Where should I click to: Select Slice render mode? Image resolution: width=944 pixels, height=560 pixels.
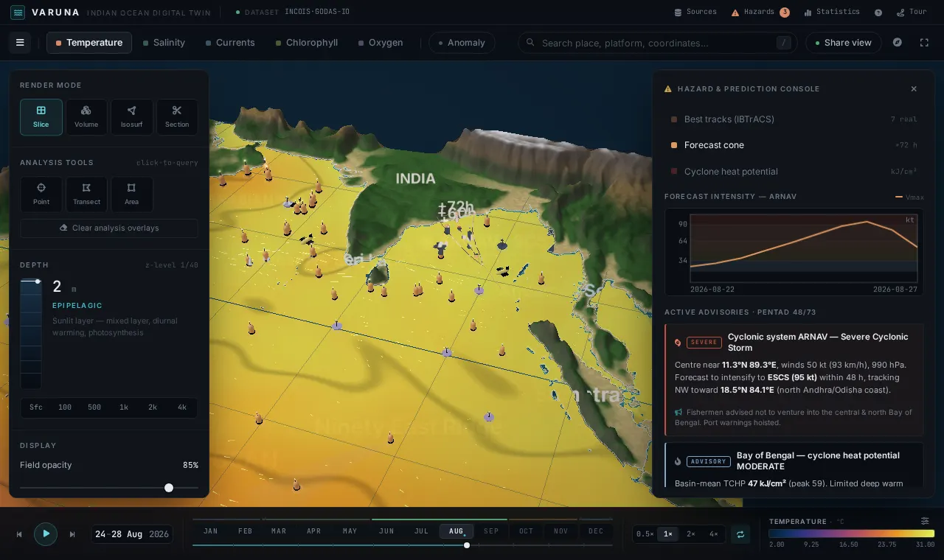(x=41, y=117)
